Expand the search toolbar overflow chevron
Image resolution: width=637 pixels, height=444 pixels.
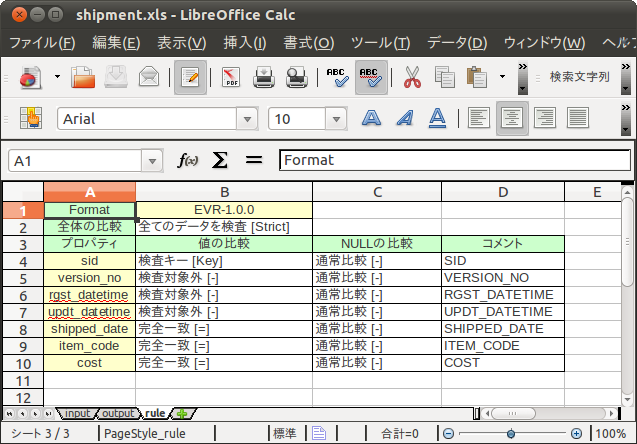626,77
